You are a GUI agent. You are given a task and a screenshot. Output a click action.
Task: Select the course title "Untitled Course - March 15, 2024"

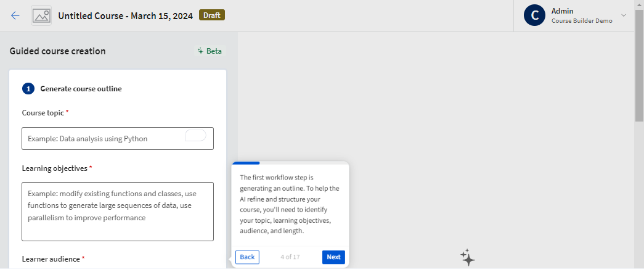click(126, 15)
